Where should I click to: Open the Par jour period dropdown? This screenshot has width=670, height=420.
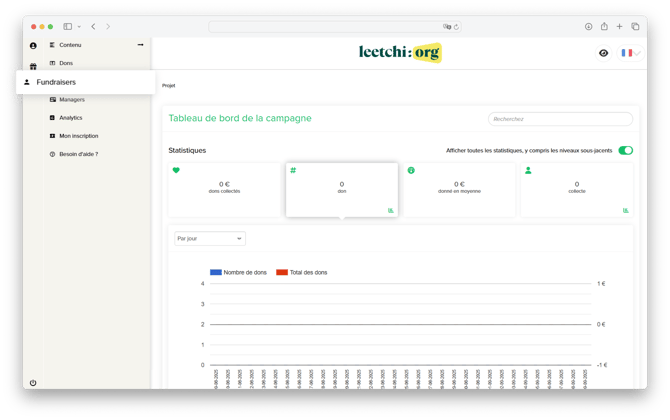click(210, 238)
